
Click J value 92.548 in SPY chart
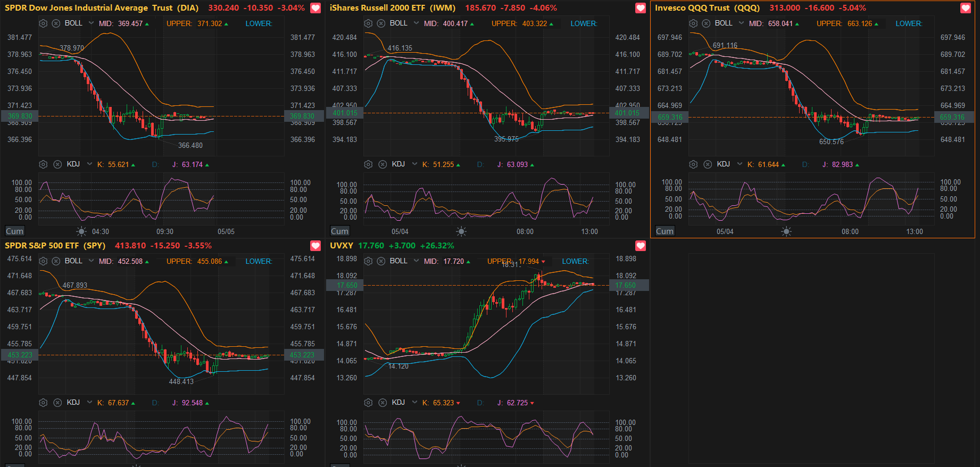(x=192, y=403)
